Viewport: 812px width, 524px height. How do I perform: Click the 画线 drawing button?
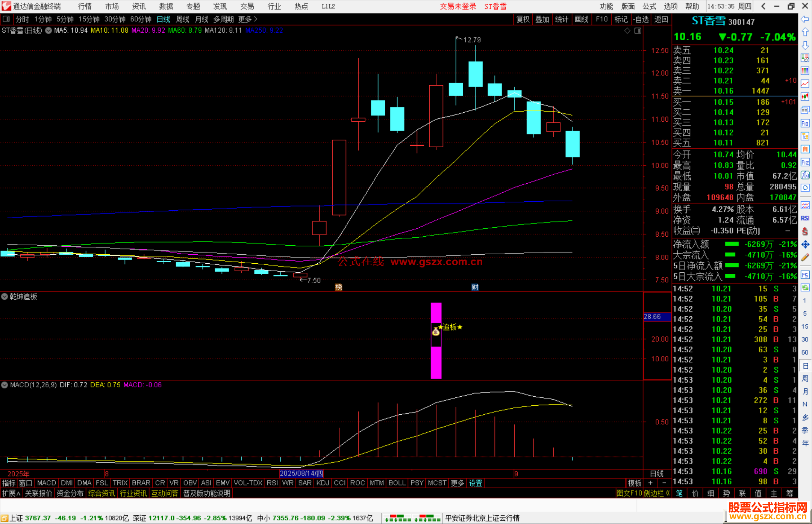click(x=582, y=19)
